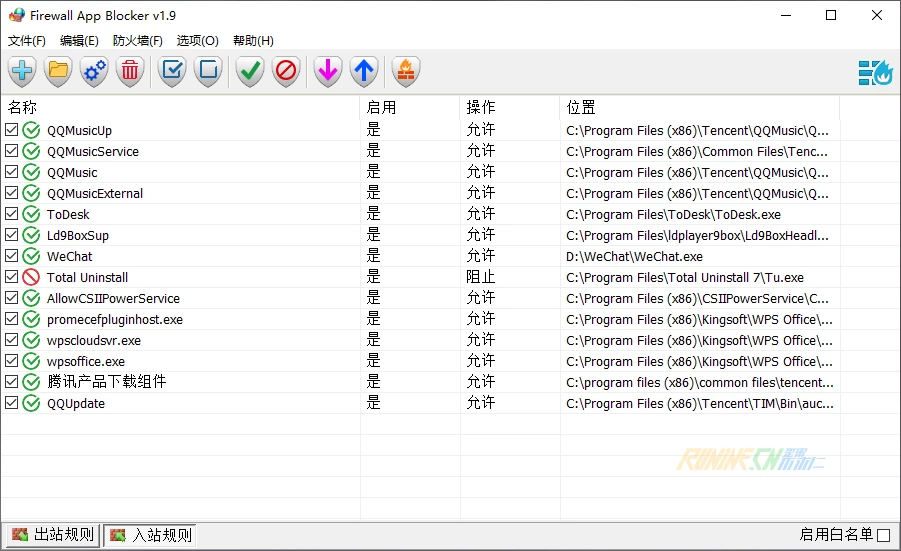The height and width of the screenshot is (551, 901).
Task: Enable the 启用白名单 whitelist checkbox
Action: (883, 536)
